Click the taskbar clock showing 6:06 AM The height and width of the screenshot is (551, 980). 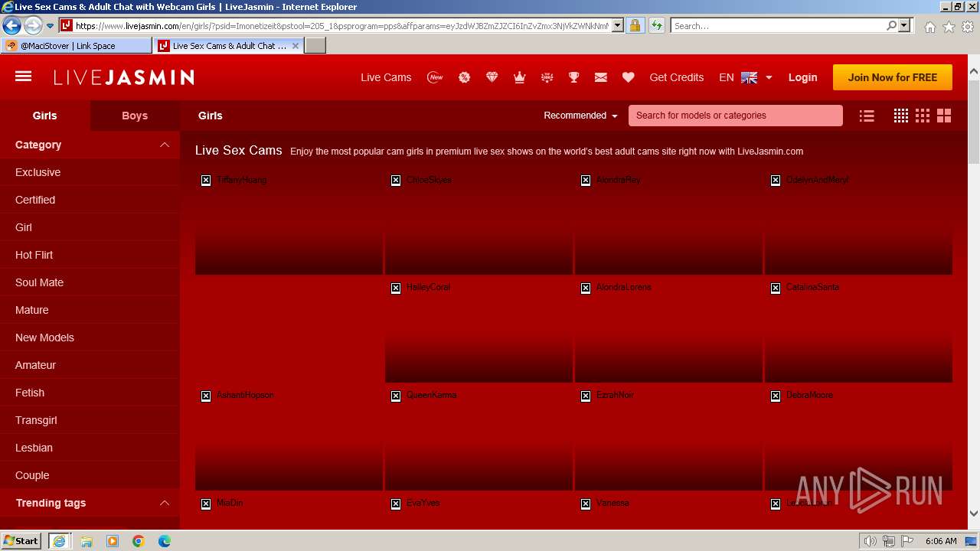click(x=941, y=541)
